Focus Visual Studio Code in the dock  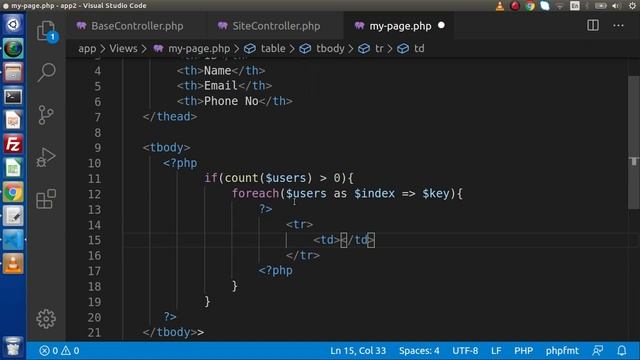13,240
